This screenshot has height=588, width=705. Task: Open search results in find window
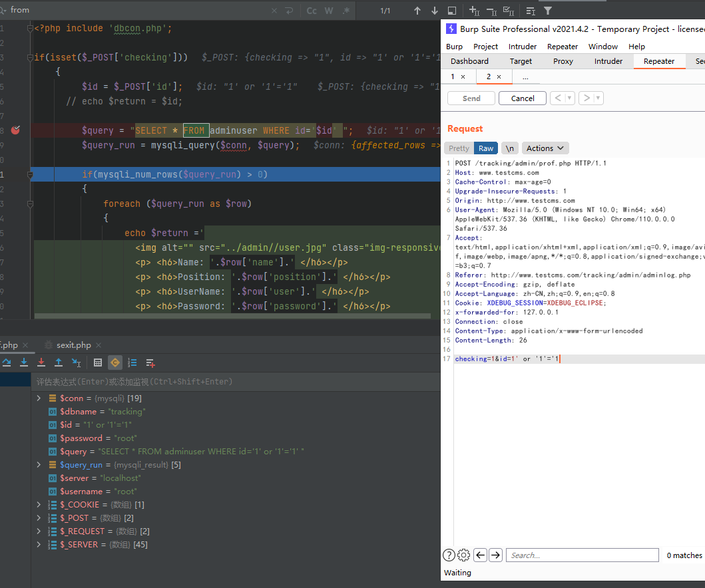452,11
